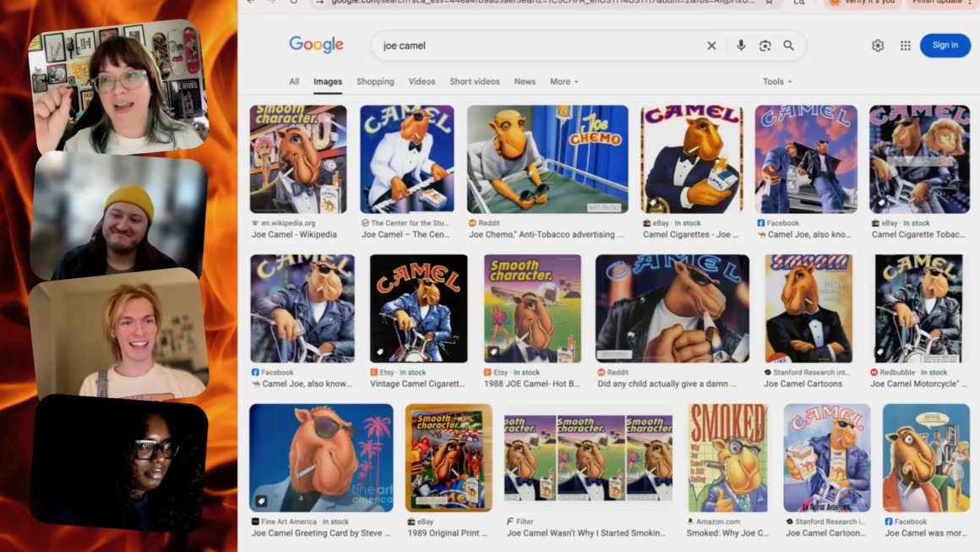The image size is (980, 552).
Task: Click the Google logo
Action: coord(316,45)
